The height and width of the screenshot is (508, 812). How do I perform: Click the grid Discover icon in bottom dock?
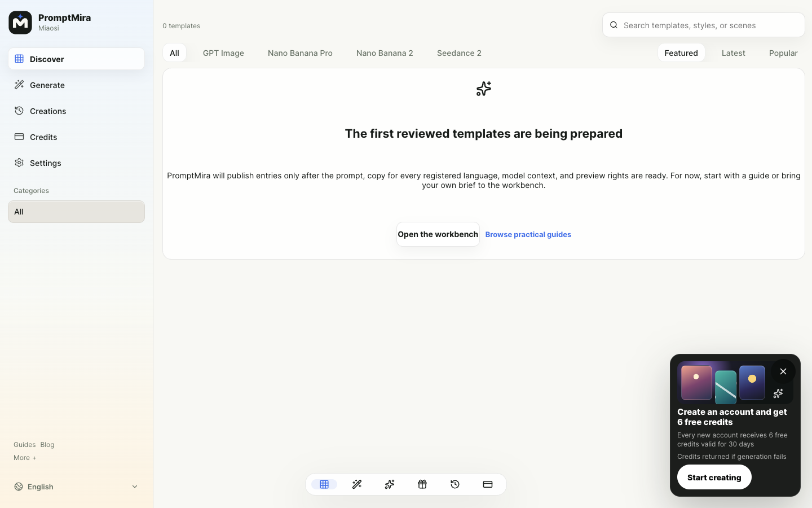click(324, 484)
